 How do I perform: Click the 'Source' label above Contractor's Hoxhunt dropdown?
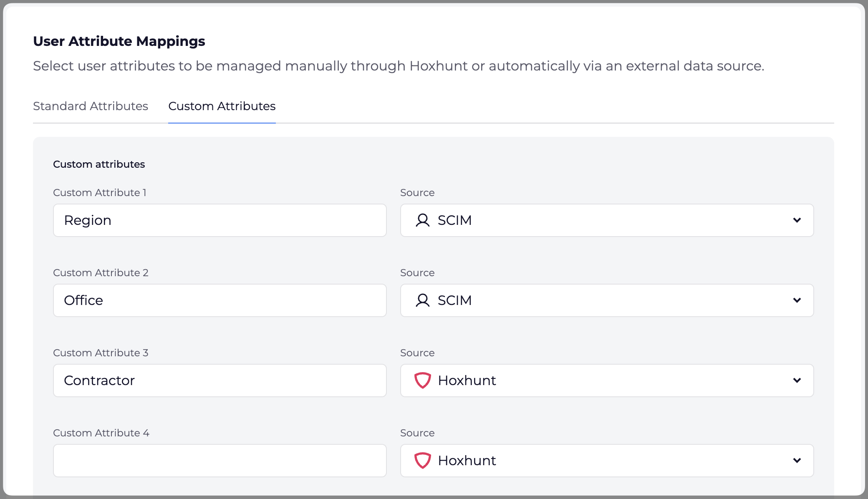tap(417, 353)
